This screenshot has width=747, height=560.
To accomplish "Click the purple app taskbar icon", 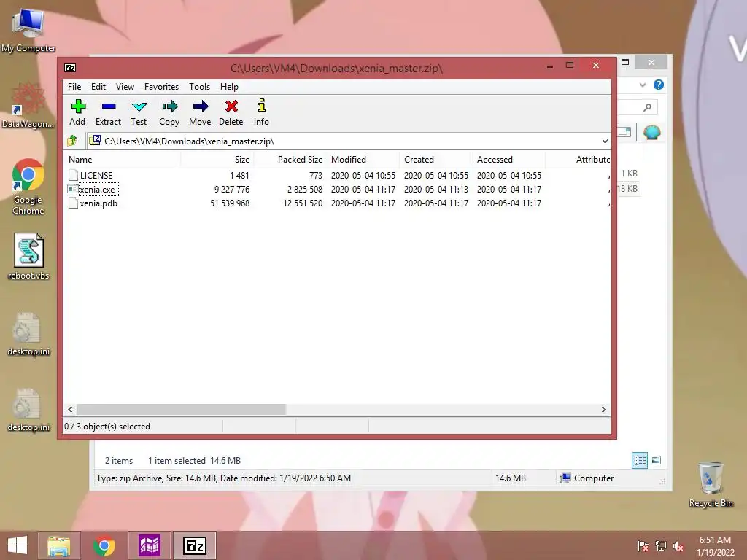I will click(x=149, y=545).
